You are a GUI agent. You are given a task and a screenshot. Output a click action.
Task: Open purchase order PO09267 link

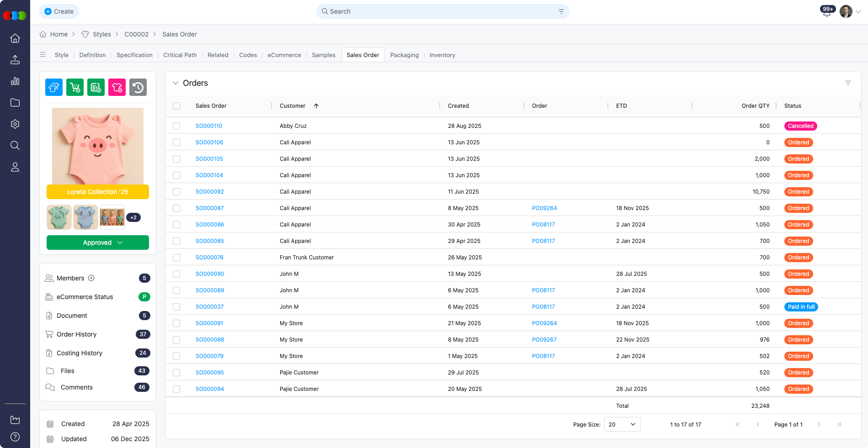544,340
